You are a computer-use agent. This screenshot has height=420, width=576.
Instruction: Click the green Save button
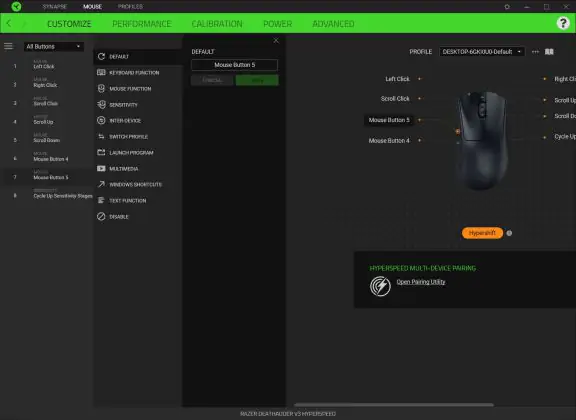click(x=257, y=80)
